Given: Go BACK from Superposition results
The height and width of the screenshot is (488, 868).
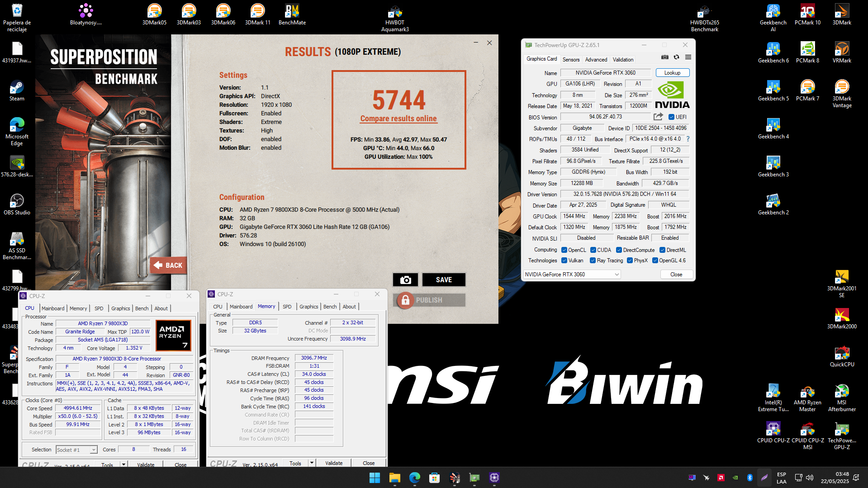Looking at the screenshot, I should tap(168, 265).
